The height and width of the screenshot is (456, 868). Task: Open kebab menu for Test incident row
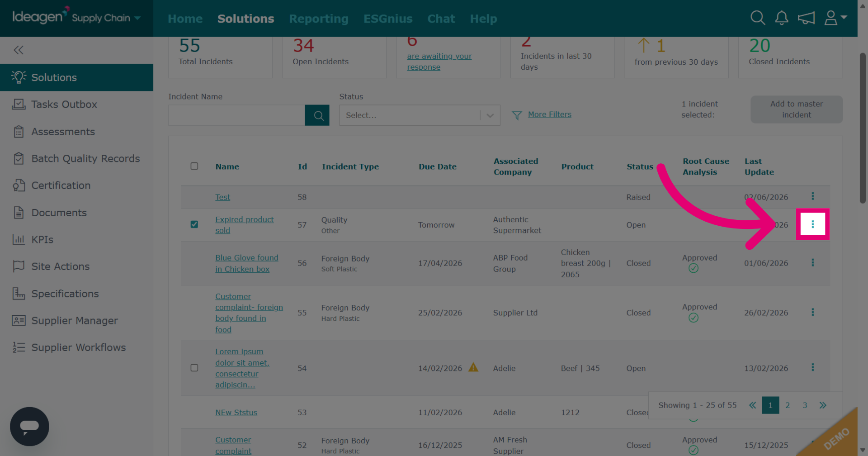tap(812, 196)
